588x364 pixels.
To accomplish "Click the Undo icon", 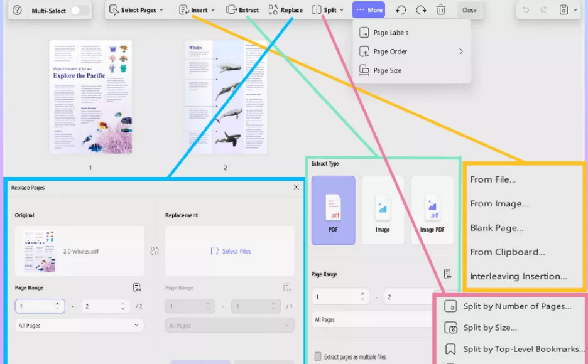I will click(x=400, y=9).
